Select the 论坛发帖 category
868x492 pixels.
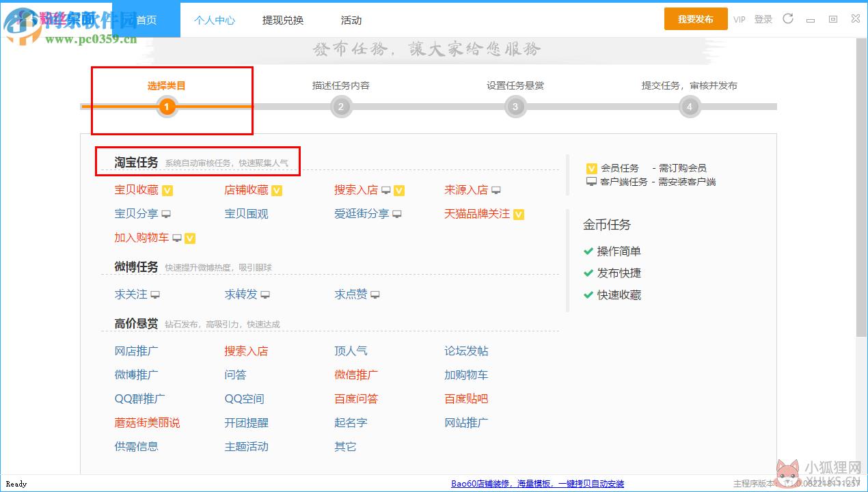[x=466, y=351]
